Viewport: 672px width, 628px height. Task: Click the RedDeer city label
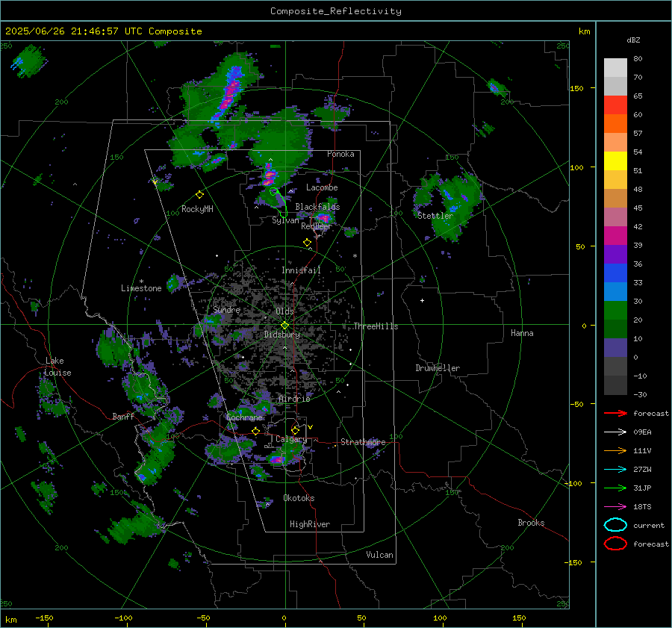(317, 226)
